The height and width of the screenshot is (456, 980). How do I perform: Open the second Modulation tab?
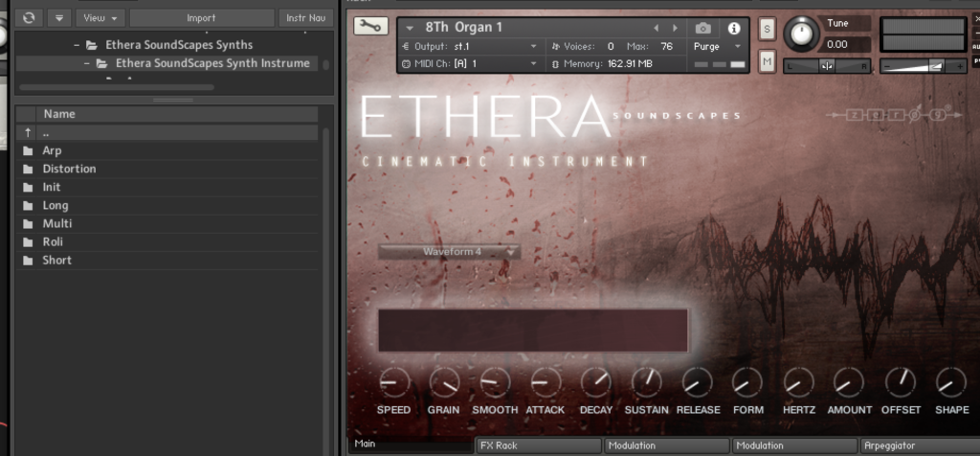tap(795, 445)
